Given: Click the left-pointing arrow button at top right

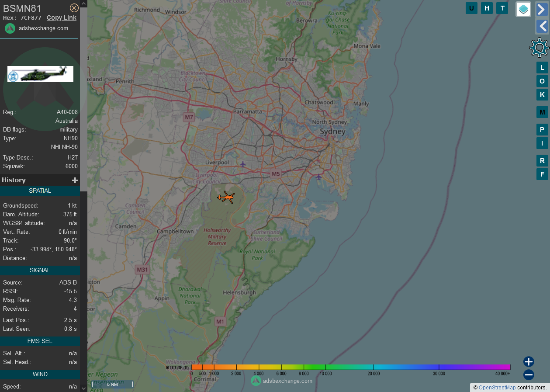Looking at the screenshot, I should coord(542,26).
